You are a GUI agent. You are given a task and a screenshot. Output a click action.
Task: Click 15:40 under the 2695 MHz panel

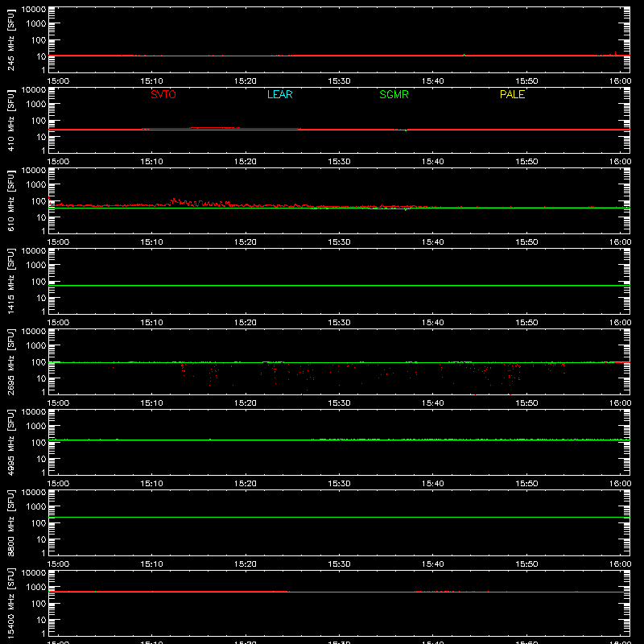coord(433,403)
